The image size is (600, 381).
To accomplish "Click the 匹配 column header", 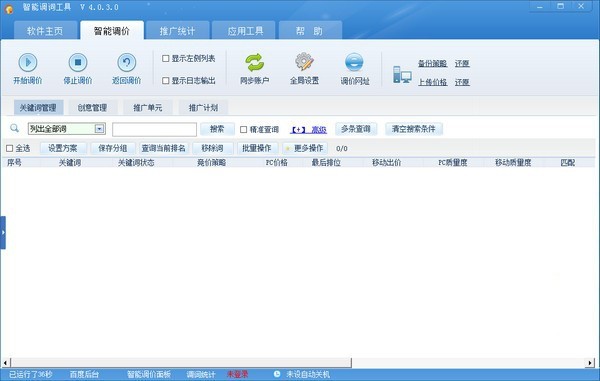I will pyautogui.click(x=568, y=163).
